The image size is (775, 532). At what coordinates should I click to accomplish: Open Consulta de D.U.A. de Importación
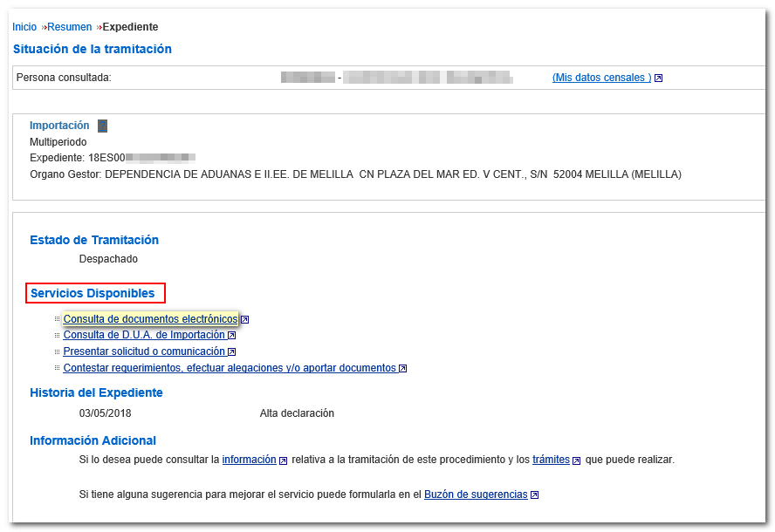pos(144,335)
